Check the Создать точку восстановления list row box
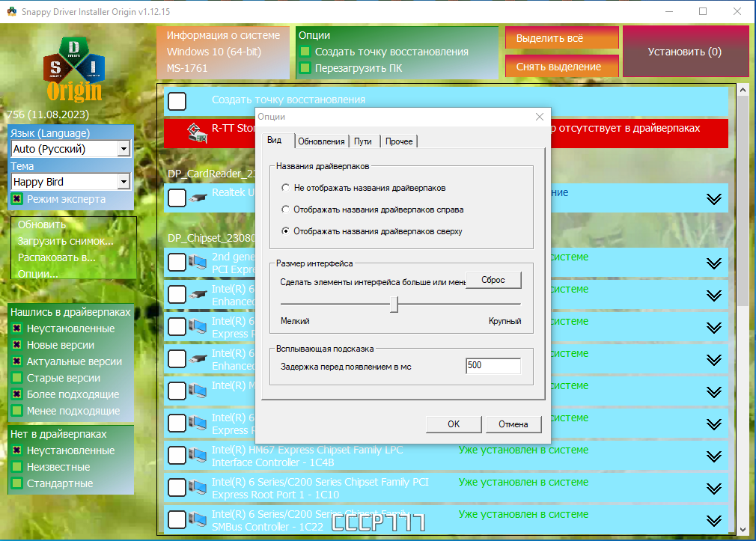This screenshot has height=541, width=756. pos(177,101)
